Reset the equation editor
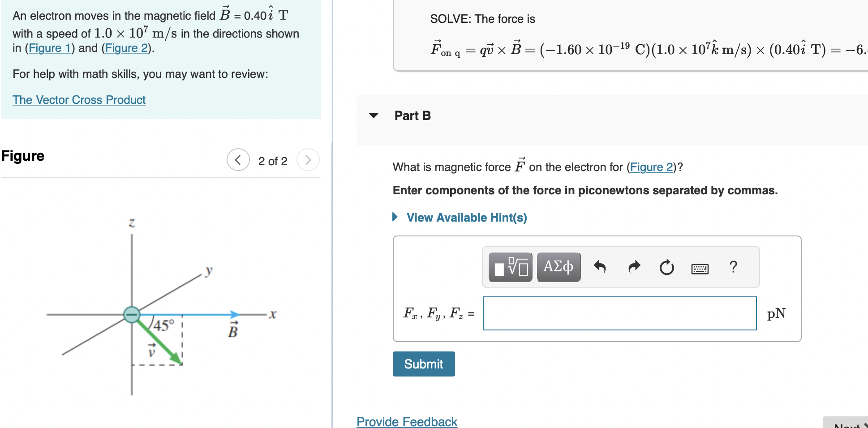 pyautogui.click(x=666, y=268)
